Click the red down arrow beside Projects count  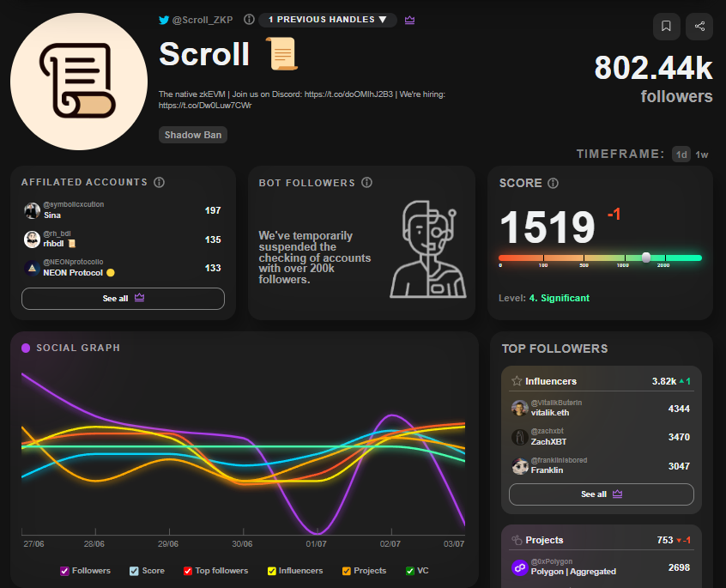(679, 540)
